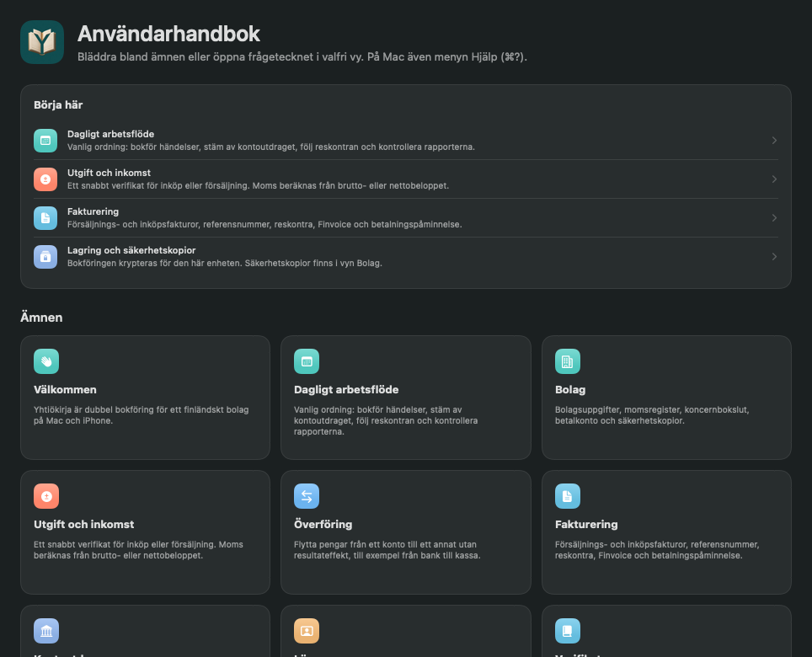812x657 pixels.
Task: Select the Fakturering topic card title
Action: 586,525
